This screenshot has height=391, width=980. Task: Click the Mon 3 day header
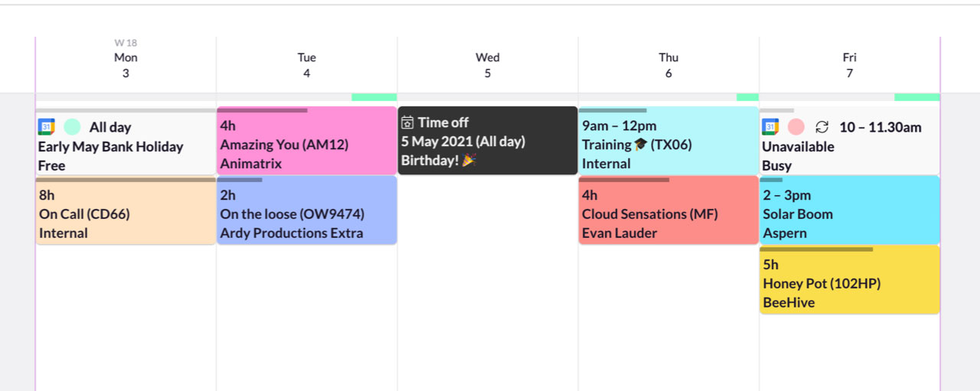(126, 65)
